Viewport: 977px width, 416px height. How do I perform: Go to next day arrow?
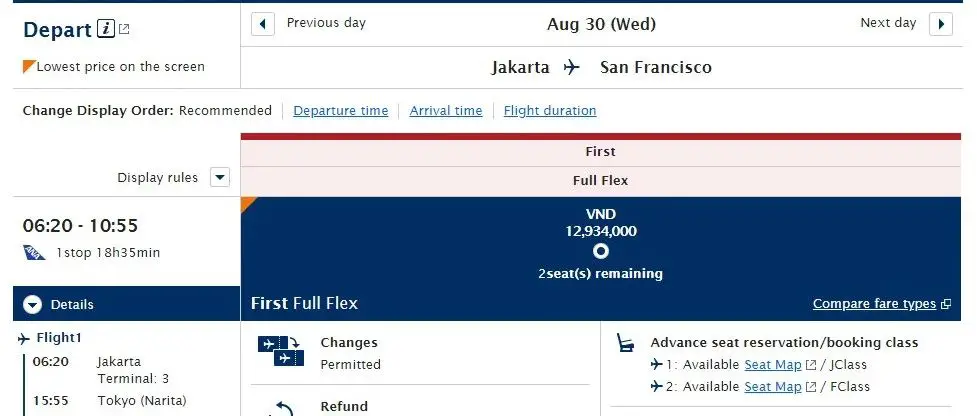[x=941, y=24]
